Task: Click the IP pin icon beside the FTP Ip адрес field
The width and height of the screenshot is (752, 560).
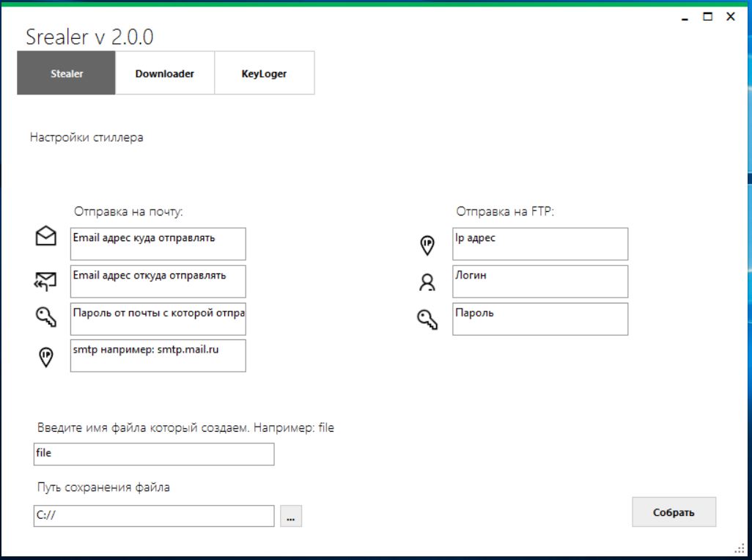Action: tap(427, 246)
